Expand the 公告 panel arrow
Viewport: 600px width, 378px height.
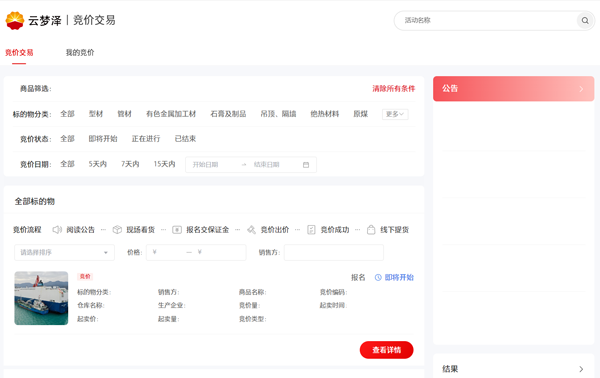tap(581, 89)
